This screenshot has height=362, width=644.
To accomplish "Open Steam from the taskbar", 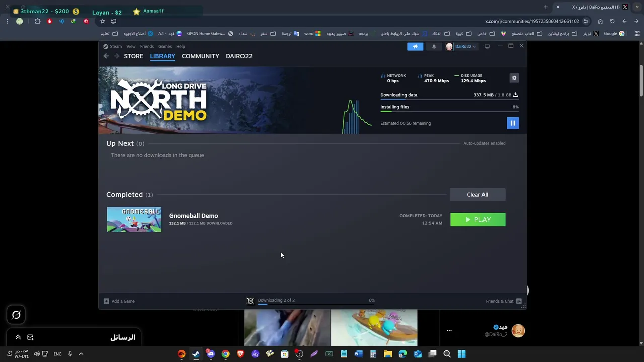I will pyautogui.click(x=196, y=354).
